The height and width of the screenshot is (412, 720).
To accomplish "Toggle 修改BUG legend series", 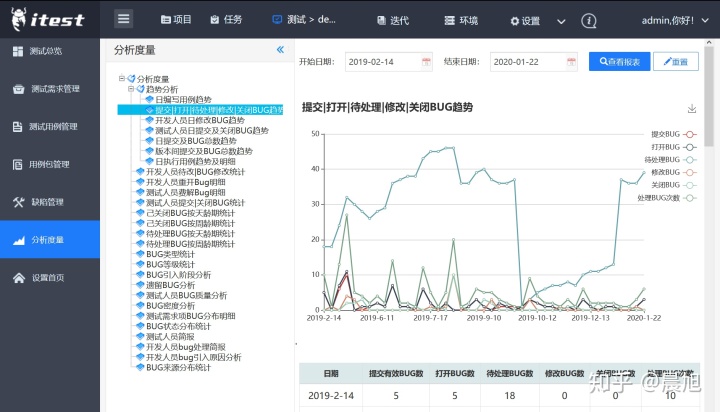I will click(x=674, y=172).
